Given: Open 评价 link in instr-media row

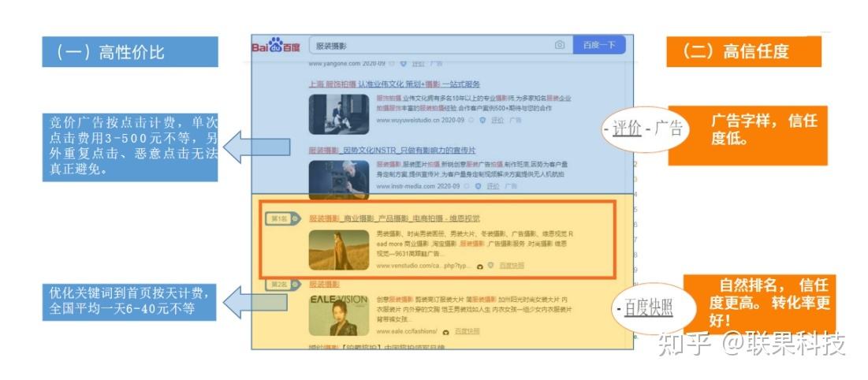Looking at the screenshot, I should (493, 186).
